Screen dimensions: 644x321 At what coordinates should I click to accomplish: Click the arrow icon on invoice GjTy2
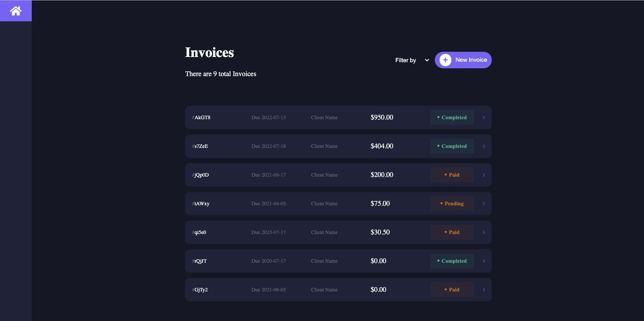pos(484,289)
